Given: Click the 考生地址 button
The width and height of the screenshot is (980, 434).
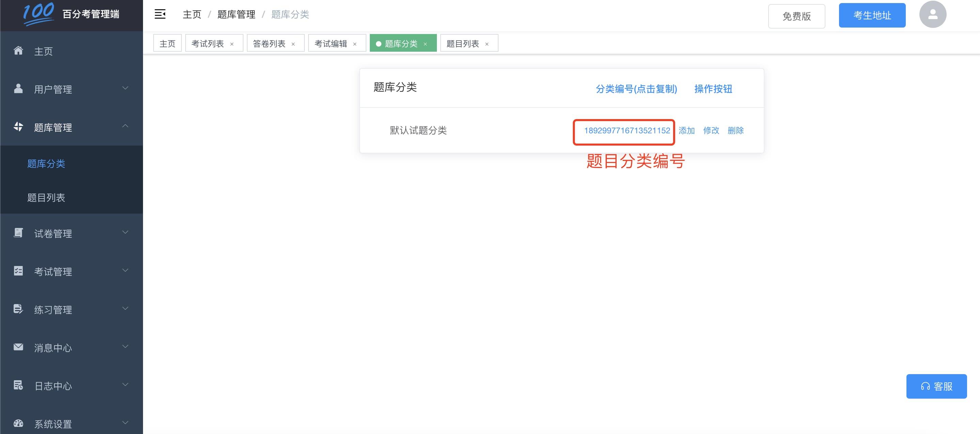Looking at the screenshot, I should click(x=872, y=16).
